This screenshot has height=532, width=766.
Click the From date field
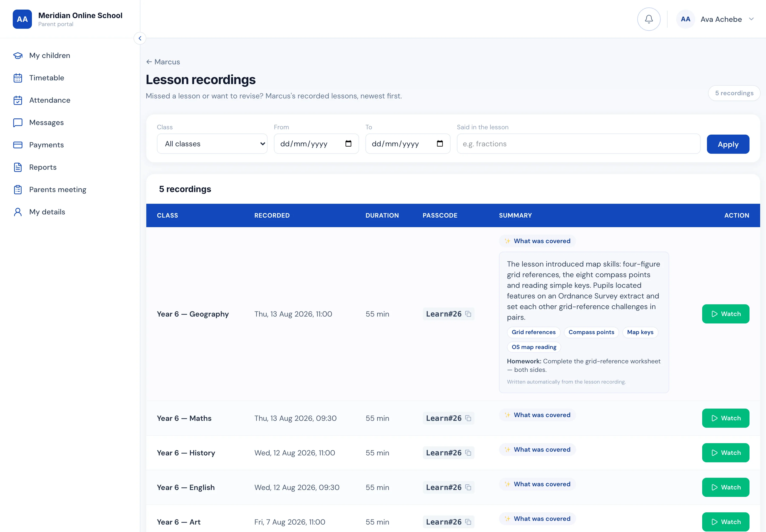[x=316, y=144]
